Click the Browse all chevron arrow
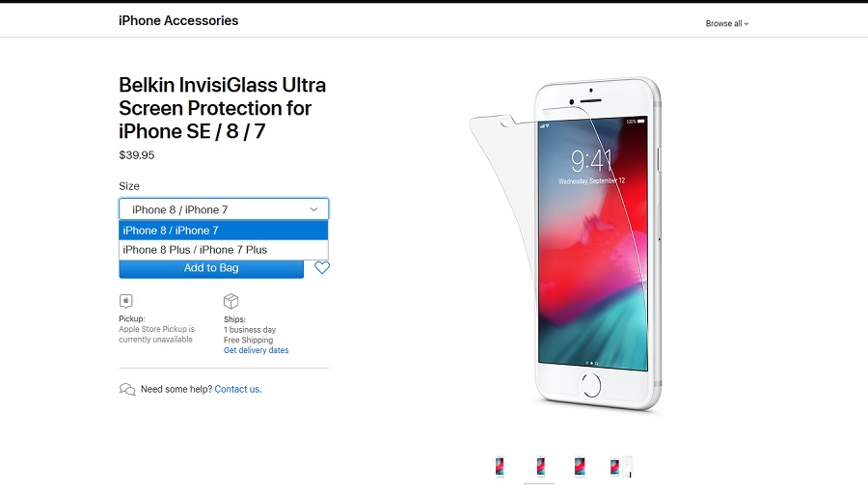Image resolution: width=868 pixels, height=494 pixels. [x=746, y=24]
